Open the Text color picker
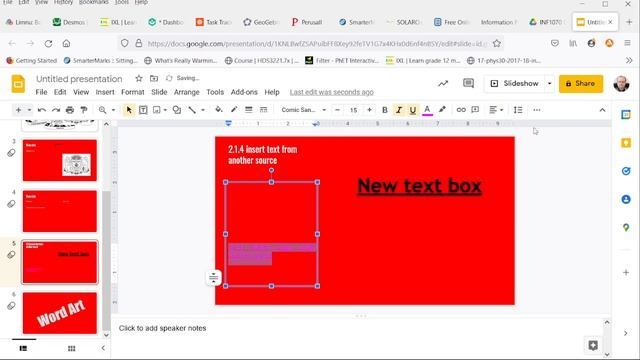This screenshot has width=640, height=360. pos(427,110)
